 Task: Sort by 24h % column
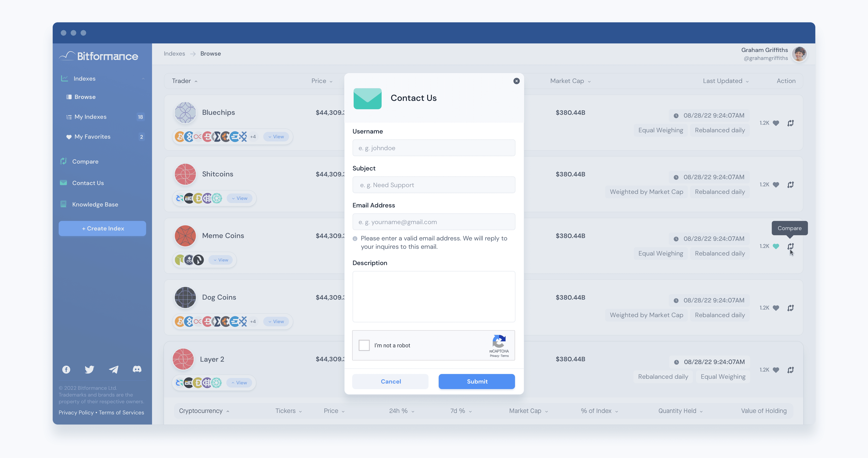402,411
